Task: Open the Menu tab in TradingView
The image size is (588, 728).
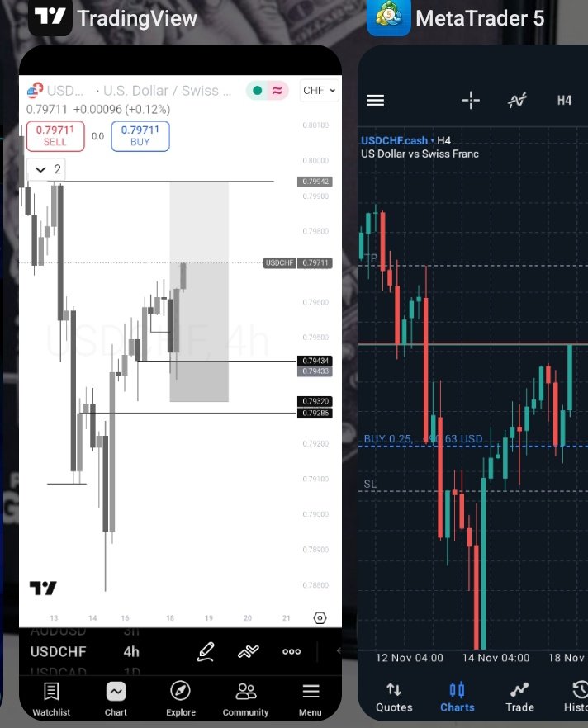Action: (311, 699)
